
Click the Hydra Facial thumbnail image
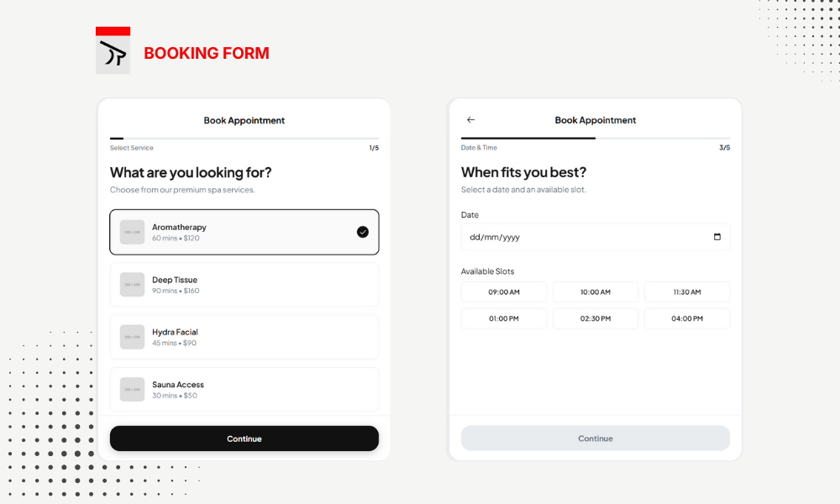pyautogui.click(x=132, y=337)
